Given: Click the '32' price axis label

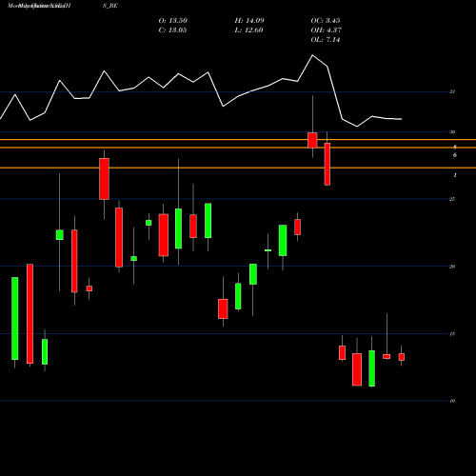Looking at the screenshot, I should (452, 91).
